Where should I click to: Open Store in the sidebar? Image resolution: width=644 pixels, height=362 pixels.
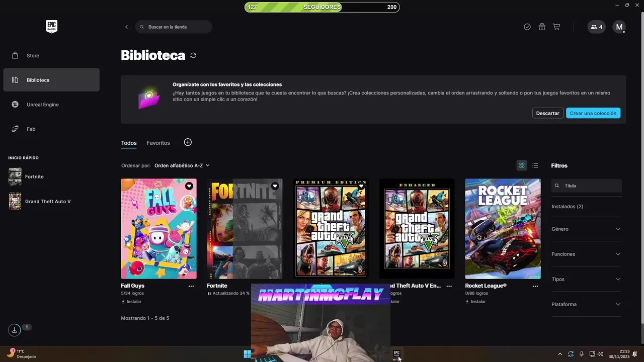pos(51,55)
